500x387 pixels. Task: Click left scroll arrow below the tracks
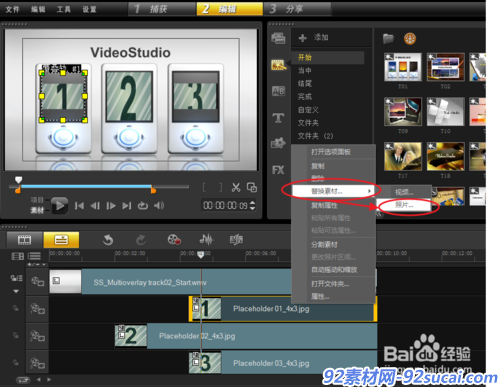(39, 380)
